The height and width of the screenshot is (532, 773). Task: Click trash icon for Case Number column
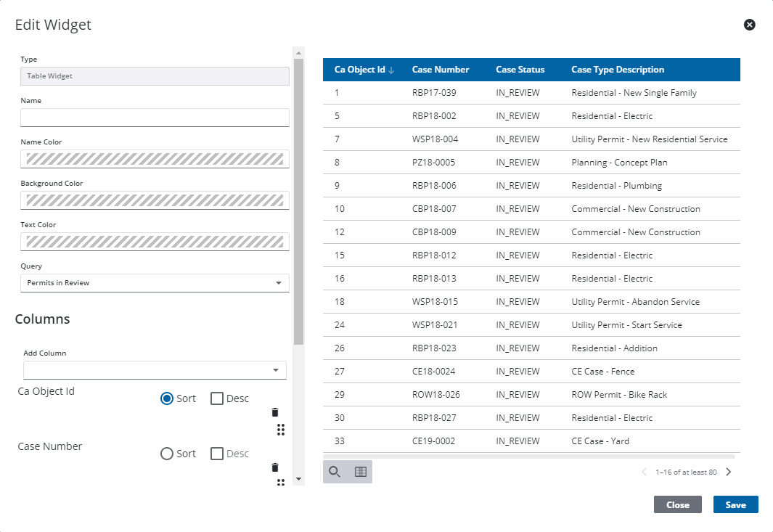275,467
